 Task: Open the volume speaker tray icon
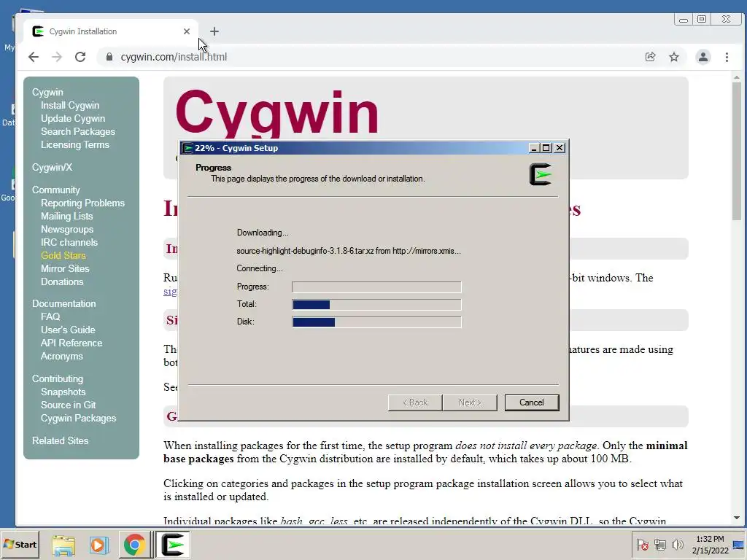(677, 545)
